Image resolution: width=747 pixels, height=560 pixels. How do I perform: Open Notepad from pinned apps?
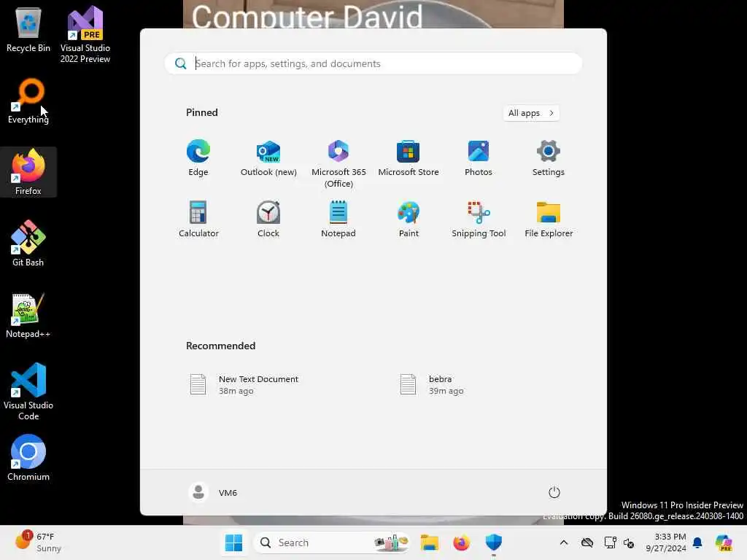click(x=338, y=219)
